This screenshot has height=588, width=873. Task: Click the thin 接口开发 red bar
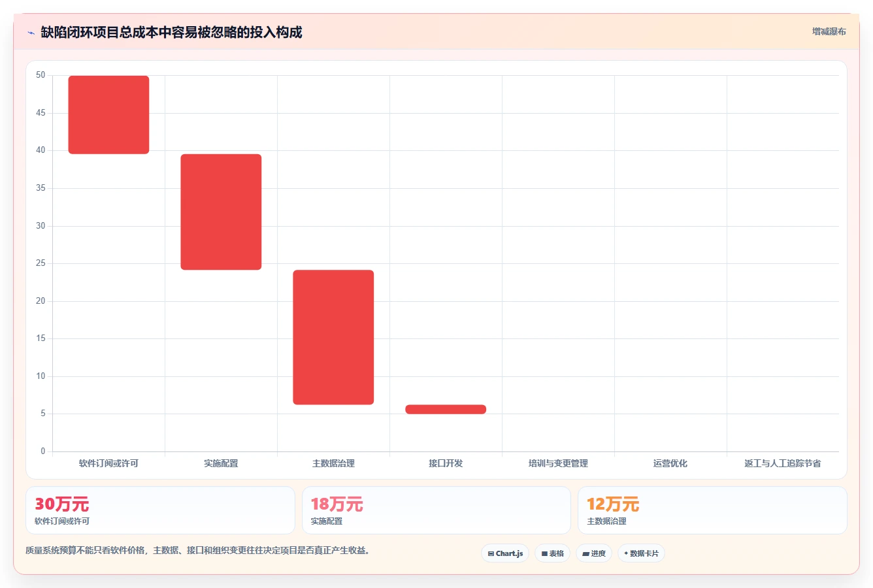pos(446,409)
